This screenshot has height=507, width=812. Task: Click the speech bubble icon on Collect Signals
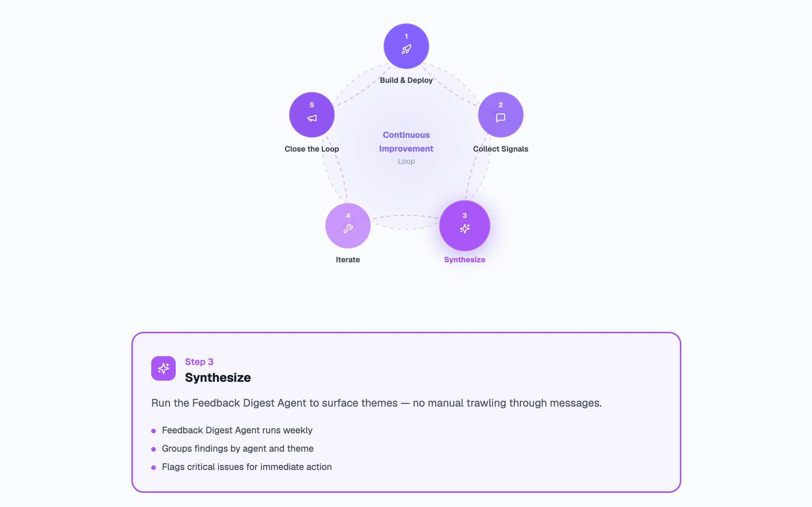click(x=500, y=118)
